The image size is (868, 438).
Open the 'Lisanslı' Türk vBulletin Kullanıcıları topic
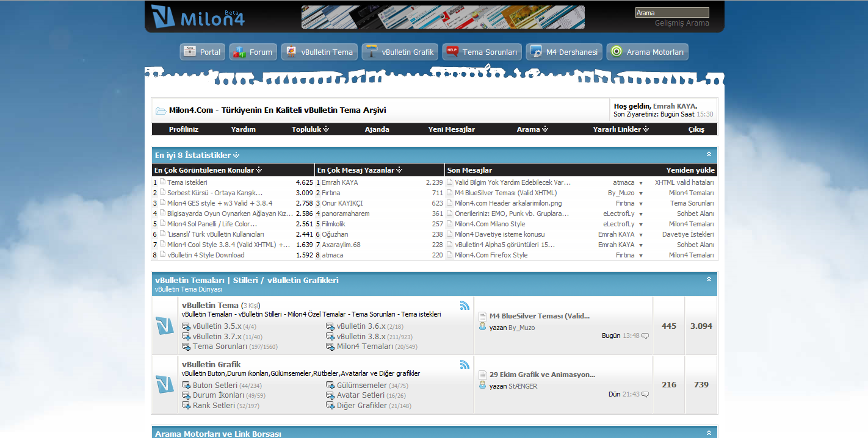tap(215, 234)
